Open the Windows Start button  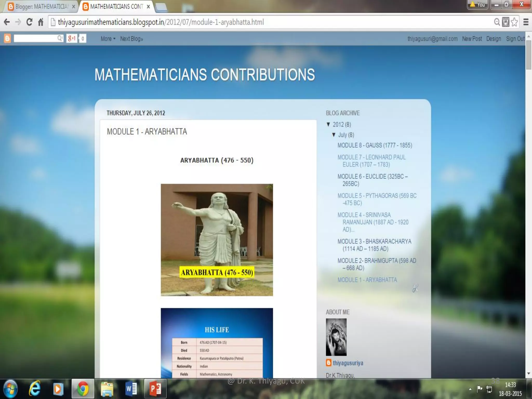pos(10,389)
